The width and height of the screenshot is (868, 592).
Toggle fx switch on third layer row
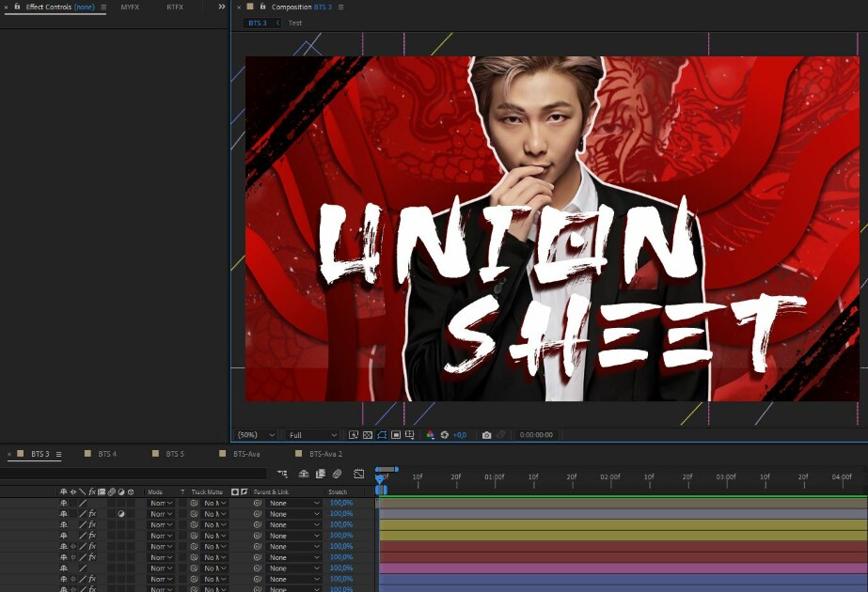[92, 525]
